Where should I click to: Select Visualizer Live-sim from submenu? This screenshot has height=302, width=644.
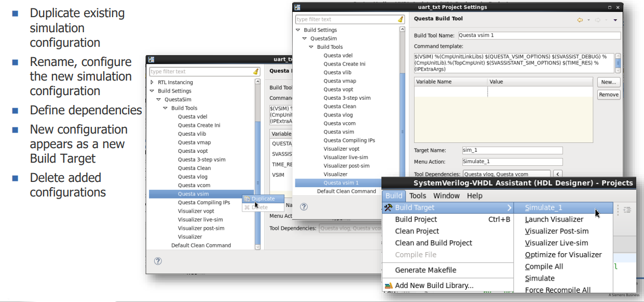(x=563, y=243)
